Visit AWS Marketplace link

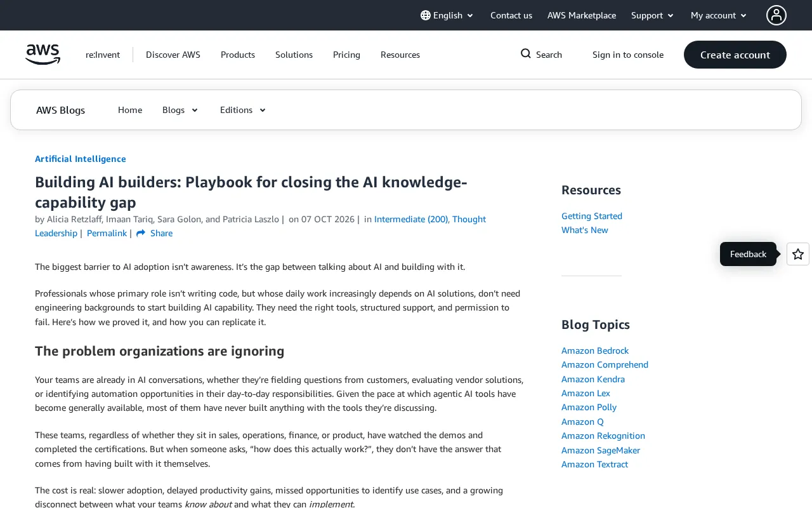[582, 15]
